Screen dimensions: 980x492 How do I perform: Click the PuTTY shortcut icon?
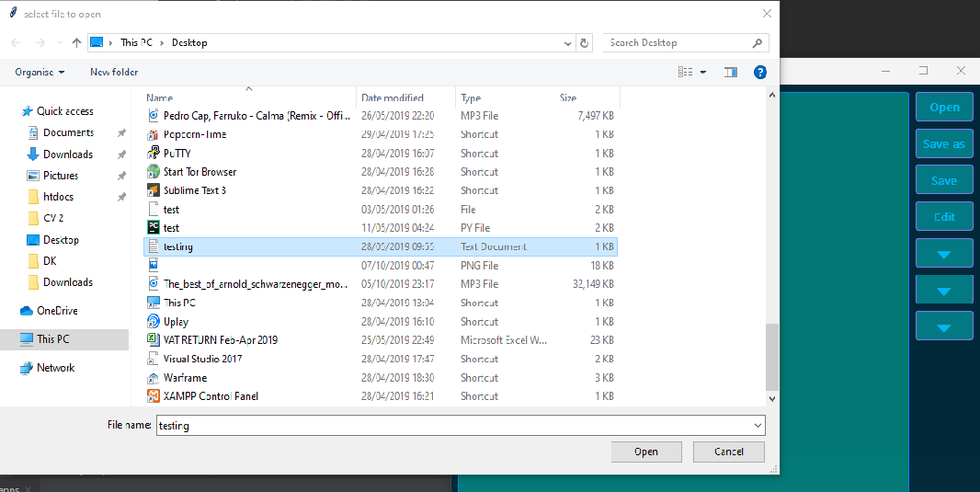(154, 154)
